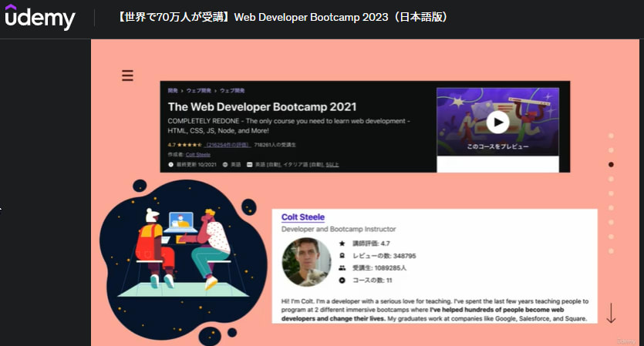The image size is (644, 346).
Task: Click the small Colt Steele link after 作成者
Action: [198, 155]
